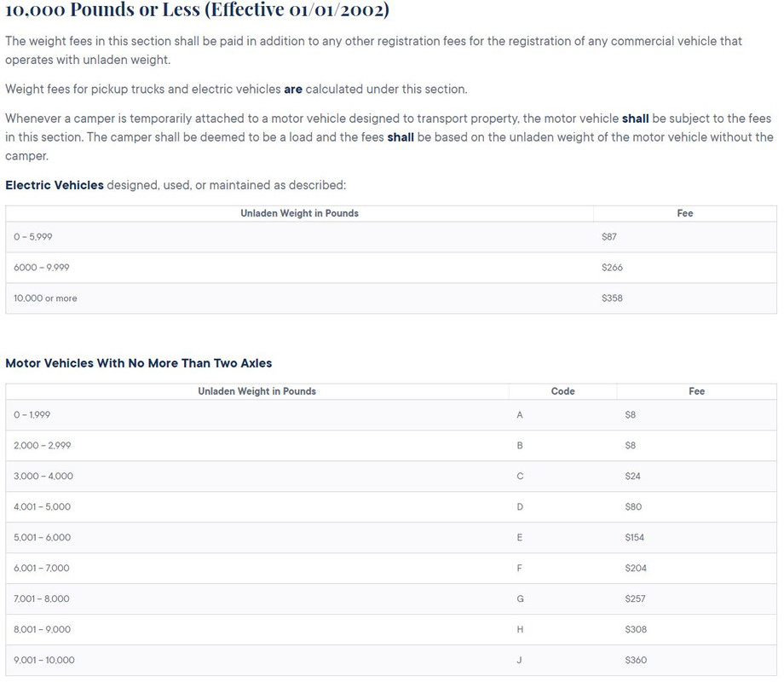Click the "10,000 Pounds or Less" page heading

click(x=197, y=12)
